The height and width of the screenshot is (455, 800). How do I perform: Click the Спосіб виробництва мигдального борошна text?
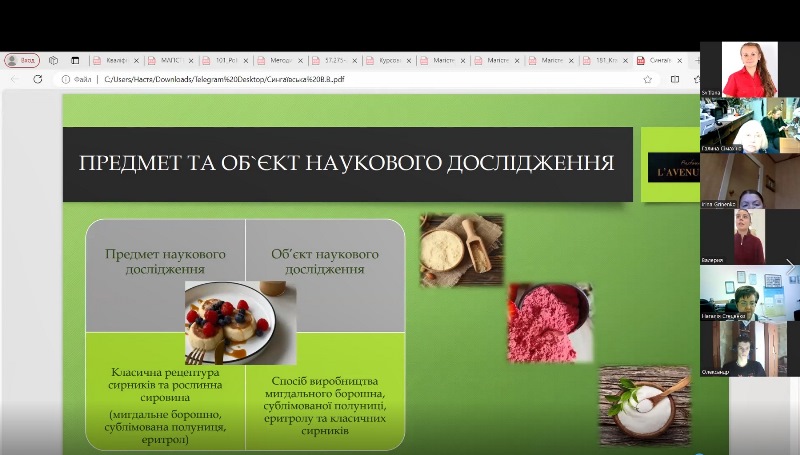click(x=325, y=406)
